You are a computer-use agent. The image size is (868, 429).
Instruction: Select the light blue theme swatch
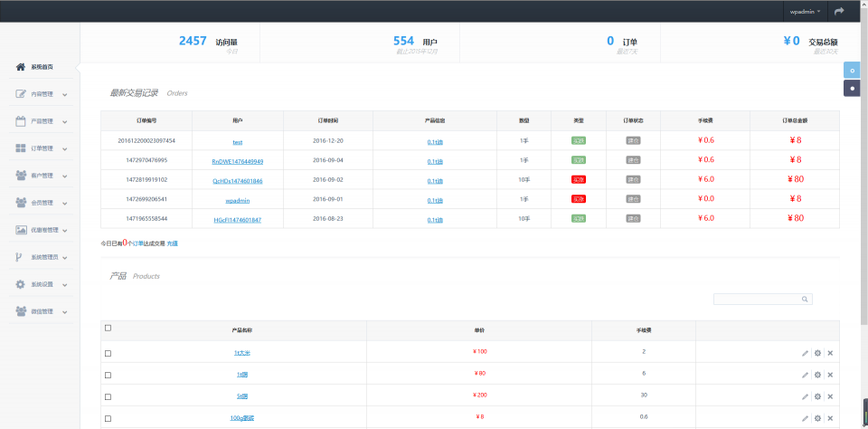tap(852, 70)
